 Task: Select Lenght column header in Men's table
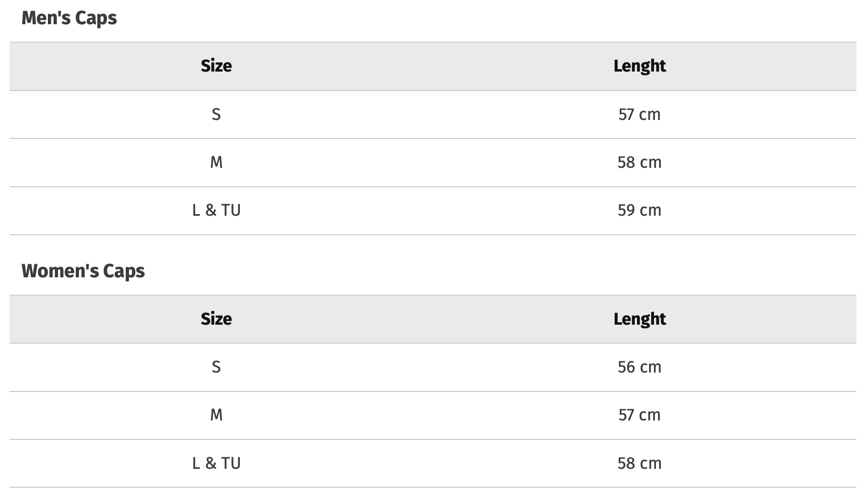(x=639, y=66)
